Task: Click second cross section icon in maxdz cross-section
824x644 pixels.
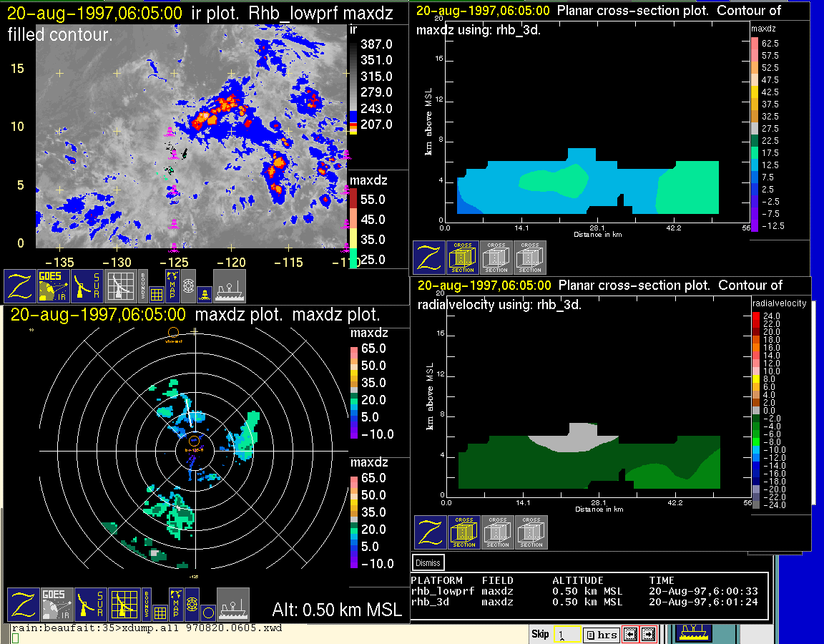Action: coord(496,258)
